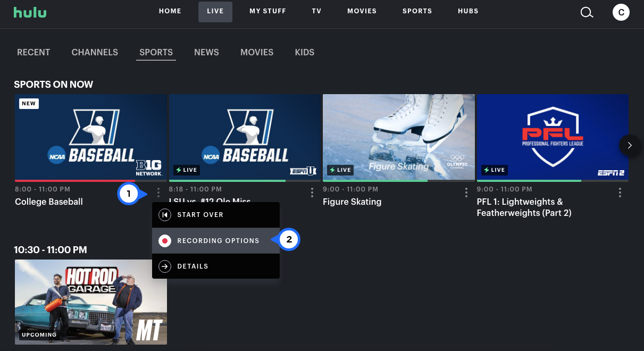The image size is (644, 351).
Task: Open three-dot menu for PFL 1 Lightweights
Action: point(620,193)
